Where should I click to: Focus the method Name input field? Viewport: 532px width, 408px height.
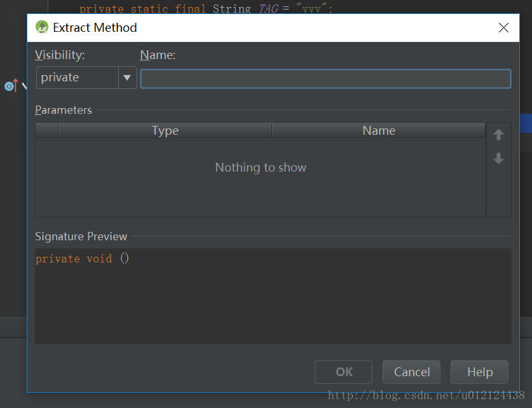[x=325, y=79]
